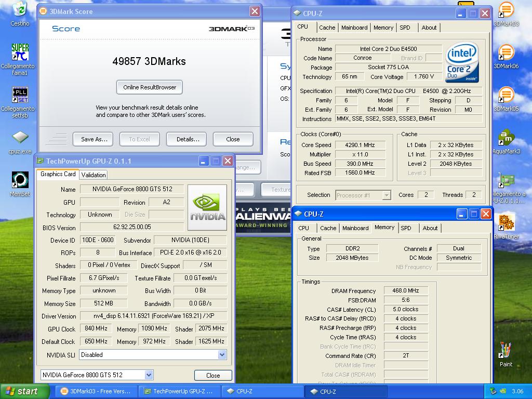Viewport: 532px width, 399px height.
Task: Click Close button in GPU-Z
Action: point(213,375)
